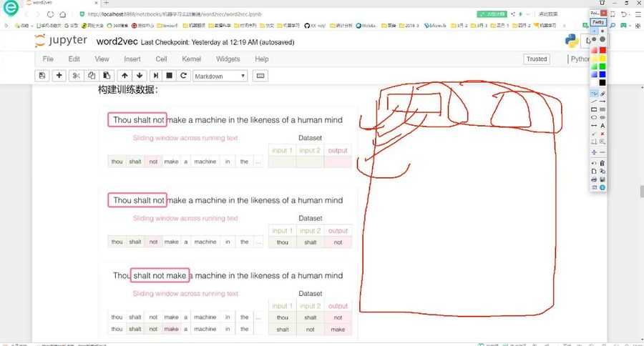The image size is (644, 346).
Task: Select the filled rectangle drawing tool
Action: coord(602,109)
